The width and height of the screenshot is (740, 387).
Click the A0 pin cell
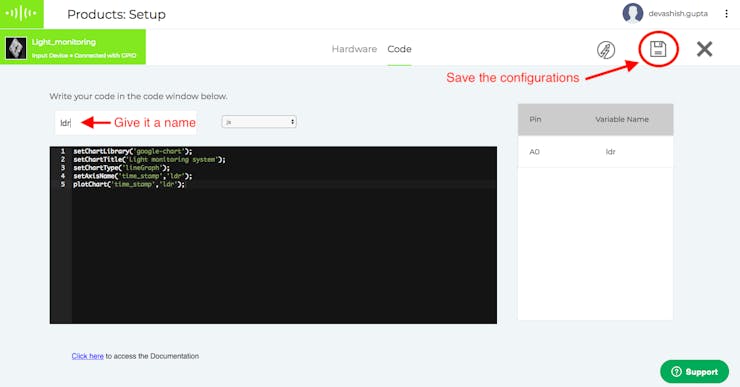[x=534, y=151]
